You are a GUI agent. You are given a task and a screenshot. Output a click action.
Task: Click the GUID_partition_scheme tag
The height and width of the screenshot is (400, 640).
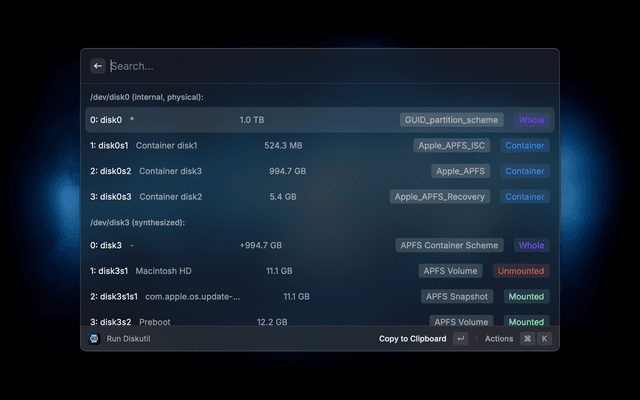[x=451, y=120]
